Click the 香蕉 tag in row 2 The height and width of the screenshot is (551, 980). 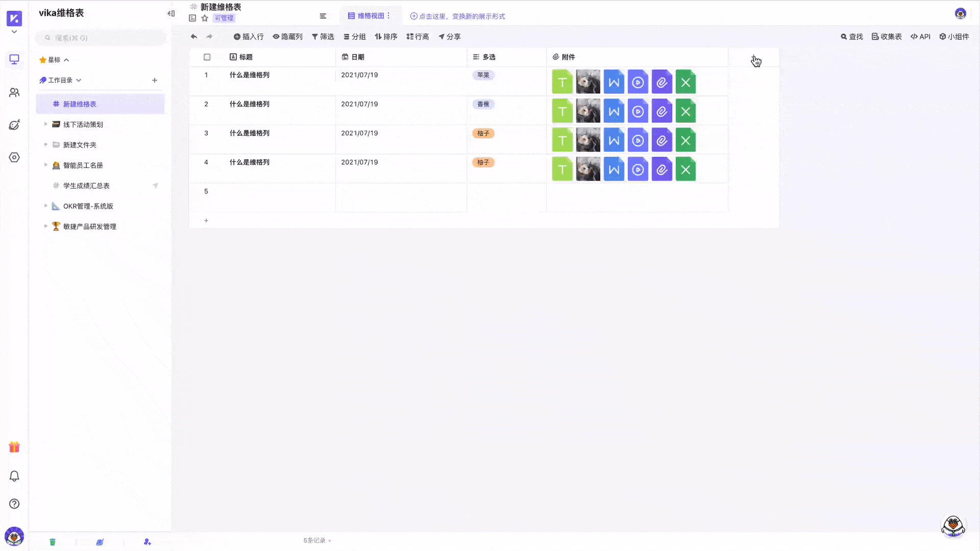point(483,104)
